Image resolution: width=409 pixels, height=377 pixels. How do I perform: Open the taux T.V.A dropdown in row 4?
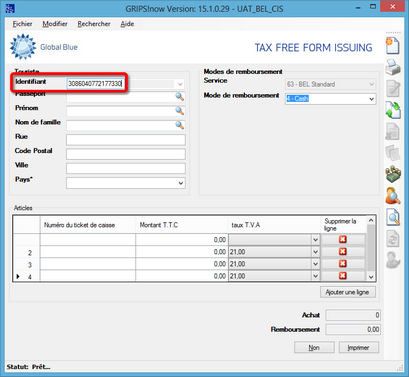pyautogui.click(x=315, y=276)
